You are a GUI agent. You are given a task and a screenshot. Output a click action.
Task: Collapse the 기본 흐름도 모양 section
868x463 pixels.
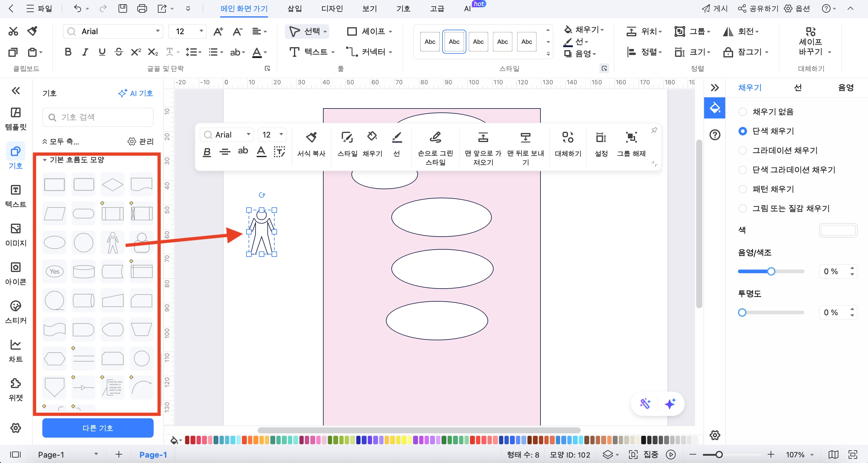click(x=45, y=160)
